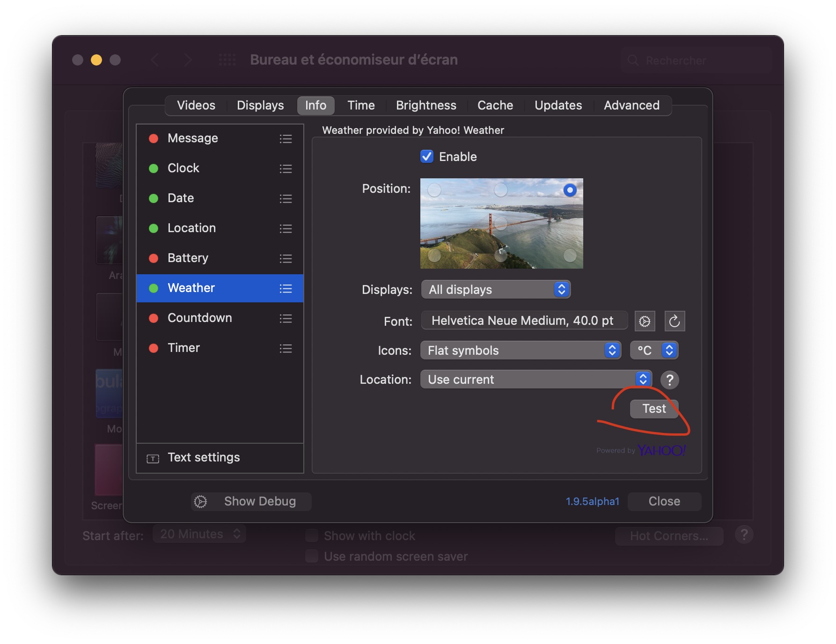
Task: Select Location in the info list
Action: point(220,228)
